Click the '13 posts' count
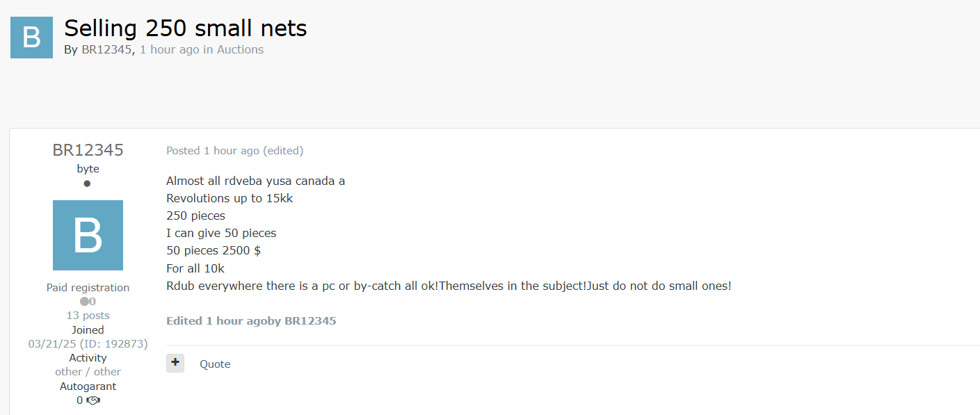 (88, 316)
